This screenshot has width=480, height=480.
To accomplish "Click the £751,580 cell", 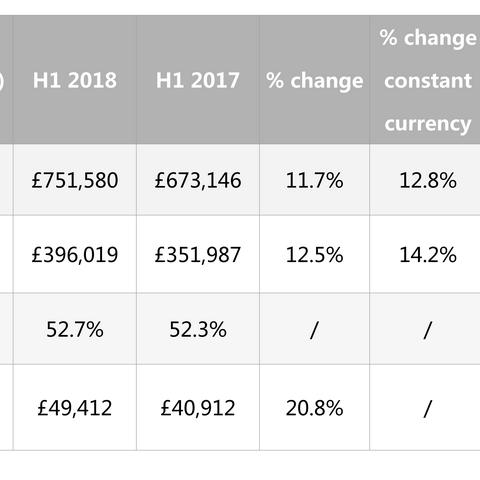I will (x=75, y=180).
